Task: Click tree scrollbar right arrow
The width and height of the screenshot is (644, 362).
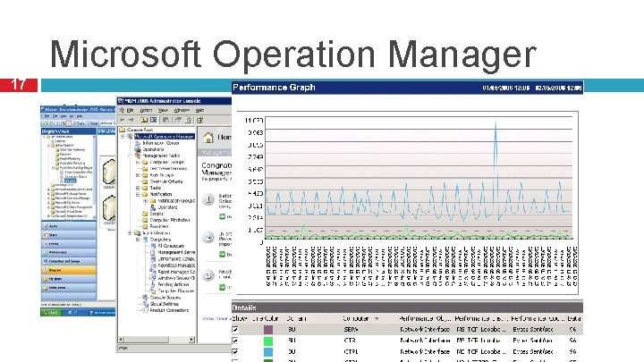Action: (x=191, y=340)
